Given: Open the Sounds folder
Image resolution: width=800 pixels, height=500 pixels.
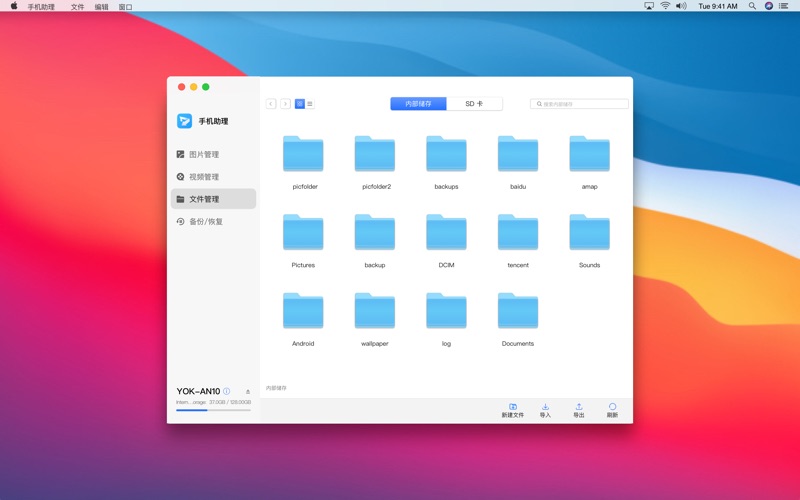Looking at the screenshot, I should [x=589, y=232].
